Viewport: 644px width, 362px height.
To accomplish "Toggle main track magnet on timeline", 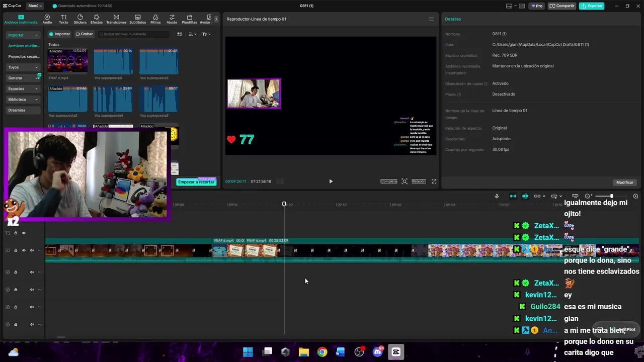I will pos(513,196).
